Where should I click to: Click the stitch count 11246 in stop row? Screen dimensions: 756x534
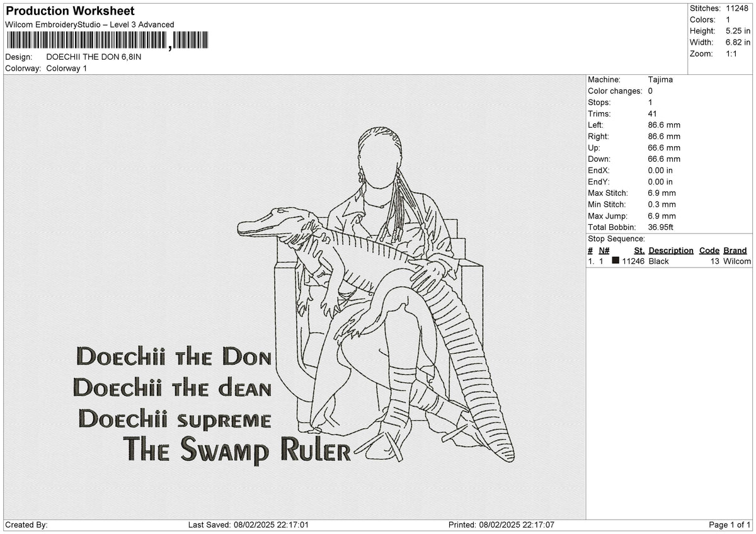[633, 261]
